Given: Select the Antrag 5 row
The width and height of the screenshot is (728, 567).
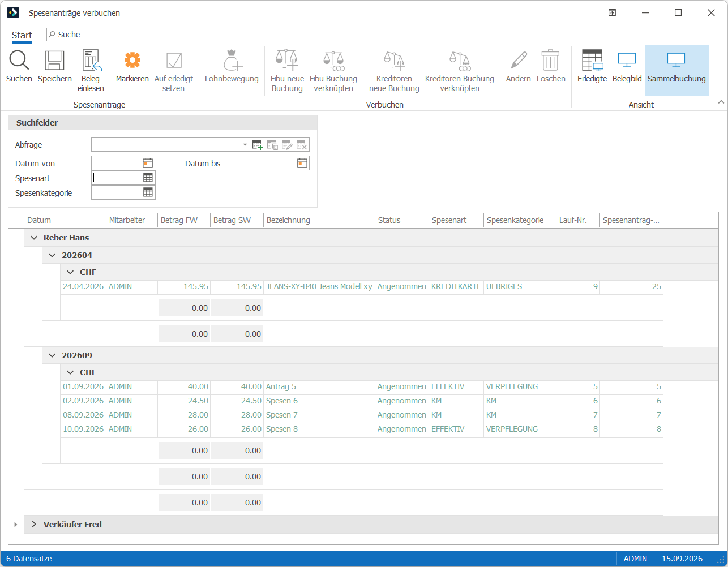Looking at the screenshot, I should [x=362, y=386].
